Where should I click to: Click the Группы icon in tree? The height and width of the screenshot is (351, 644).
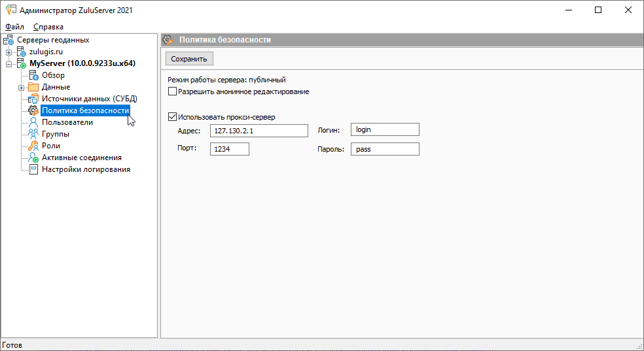tap(33, 134)
